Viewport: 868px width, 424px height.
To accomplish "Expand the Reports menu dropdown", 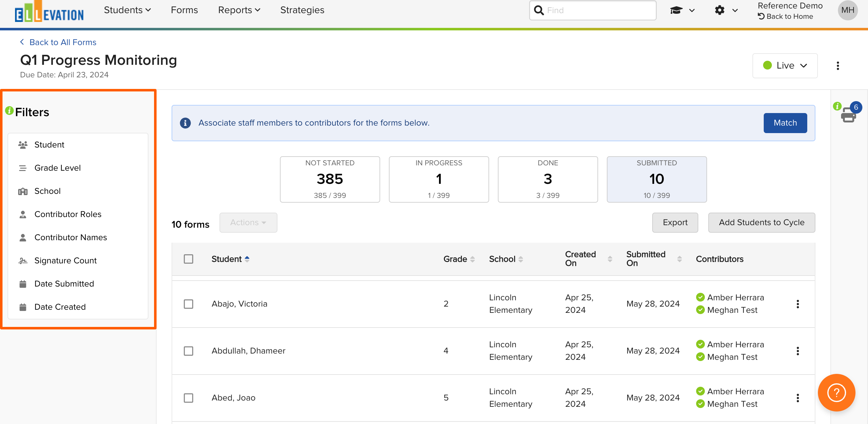I will (x=239, y=10).
